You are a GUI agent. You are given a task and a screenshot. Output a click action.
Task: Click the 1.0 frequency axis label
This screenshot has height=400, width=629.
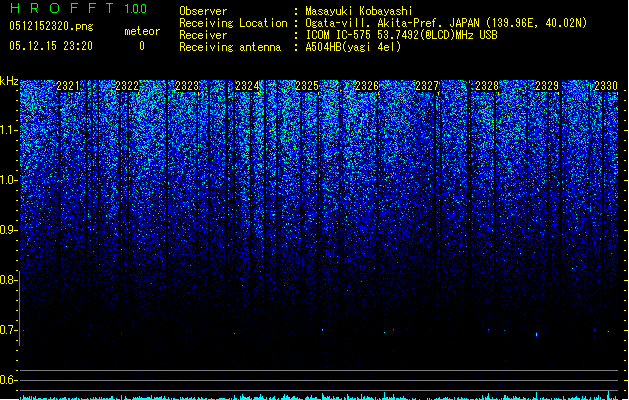[8, 181]
